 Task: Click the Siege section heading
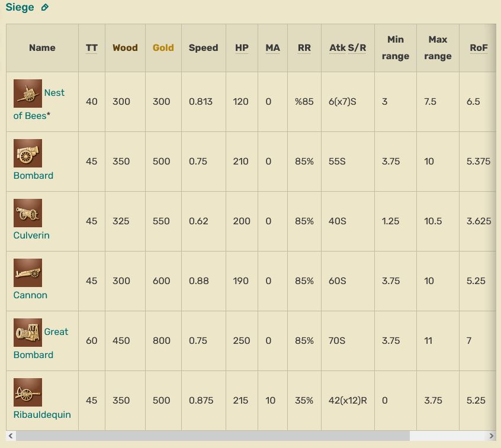coord(20,7)
